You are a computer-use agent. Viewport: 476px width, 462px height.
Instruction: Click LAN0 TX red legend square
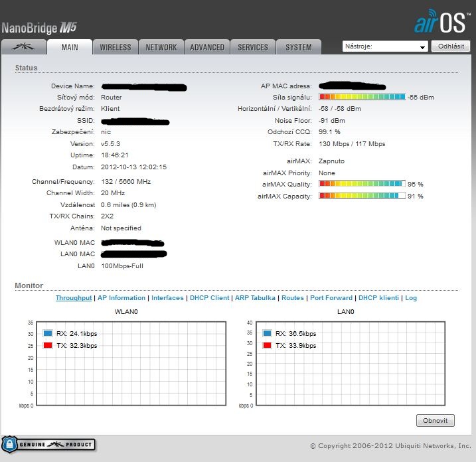[267, 345]
